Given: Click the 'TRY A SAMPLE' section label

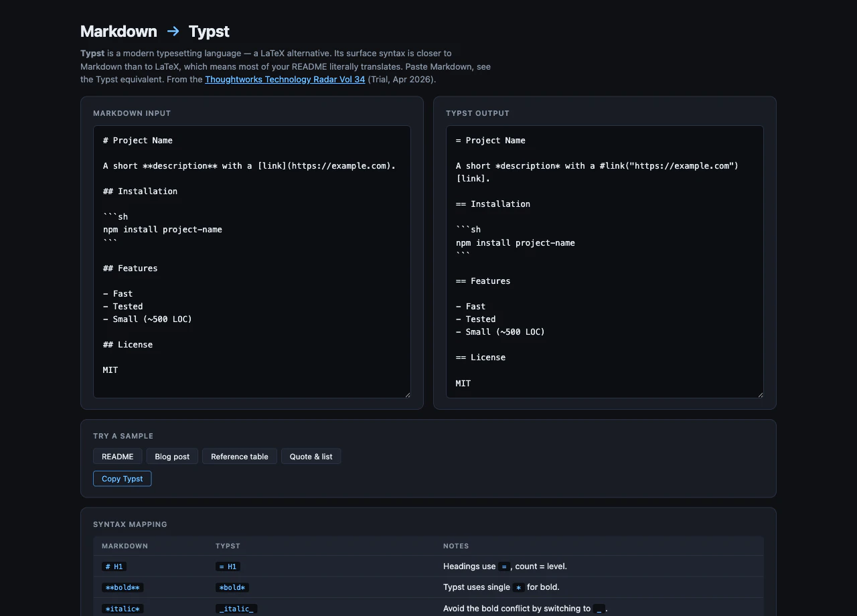Looking at the screenshot, I should (123, 437).
